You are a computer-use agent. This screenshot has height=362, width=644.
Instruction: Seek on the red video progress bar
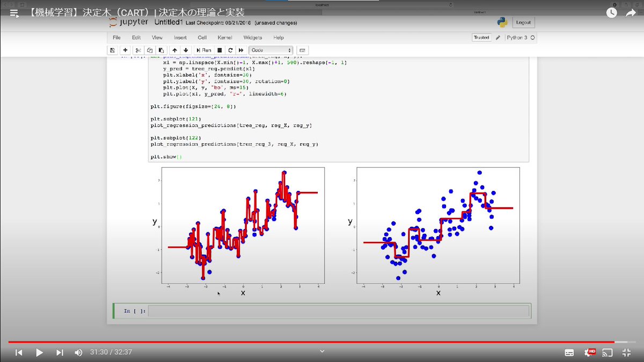(x=322, y=342)
